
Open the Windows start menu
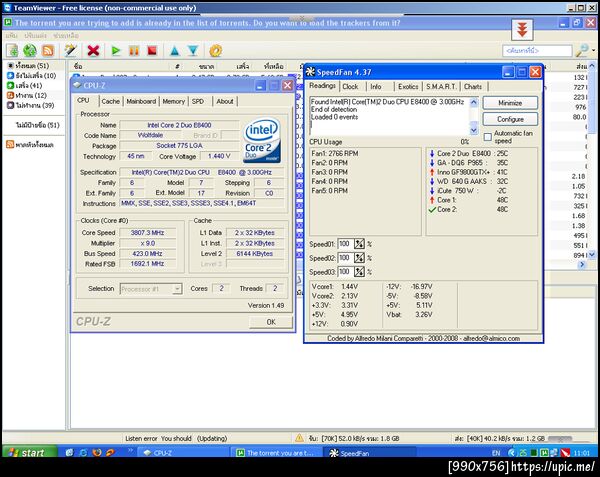30,453
